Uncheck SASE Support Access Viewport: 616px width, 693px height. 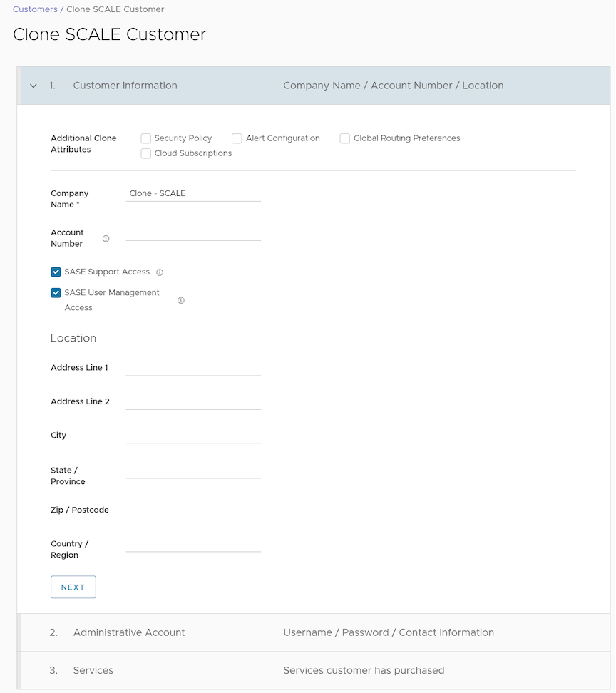click(x=56, y=272)
